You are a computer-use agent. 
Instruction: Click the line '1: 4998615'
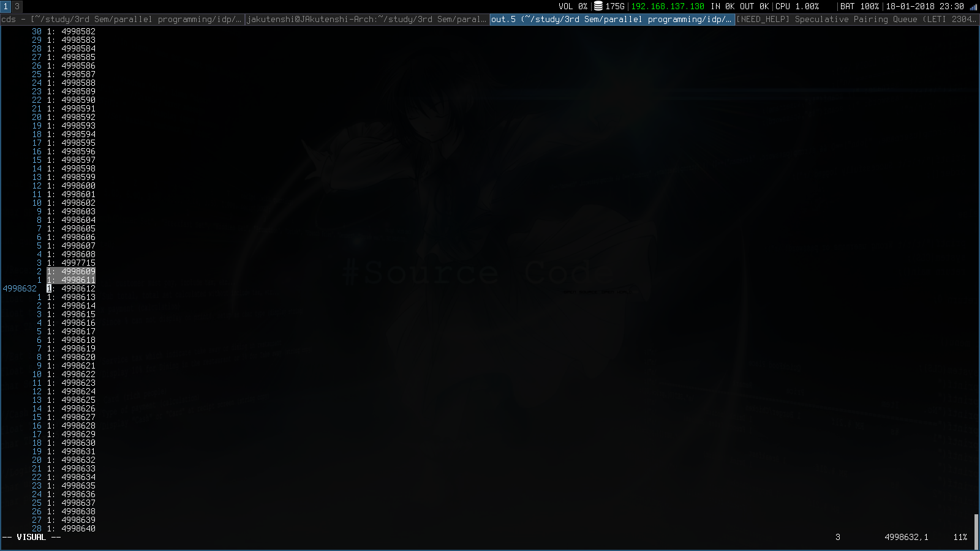(71, 314)
